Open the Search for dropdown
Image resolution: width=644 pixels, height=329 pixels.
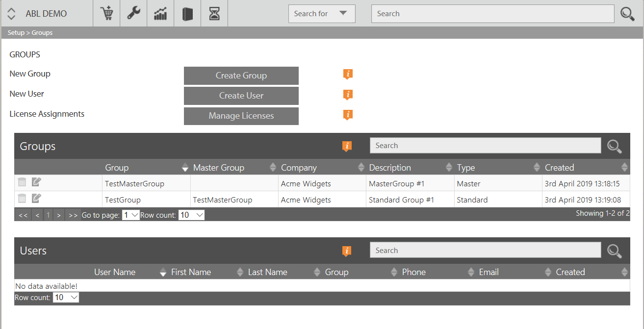pos(322,14)
